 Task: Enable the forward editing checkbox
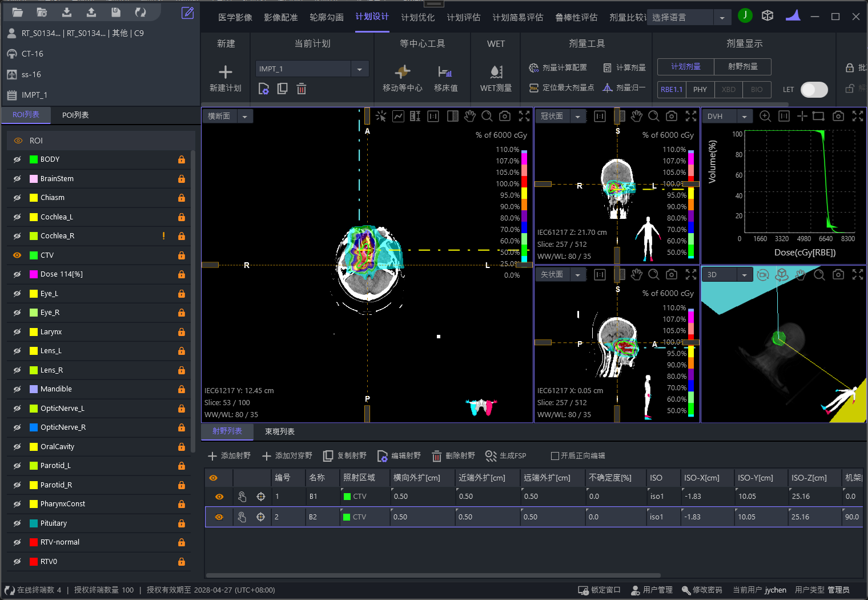[x=554, y=456]
